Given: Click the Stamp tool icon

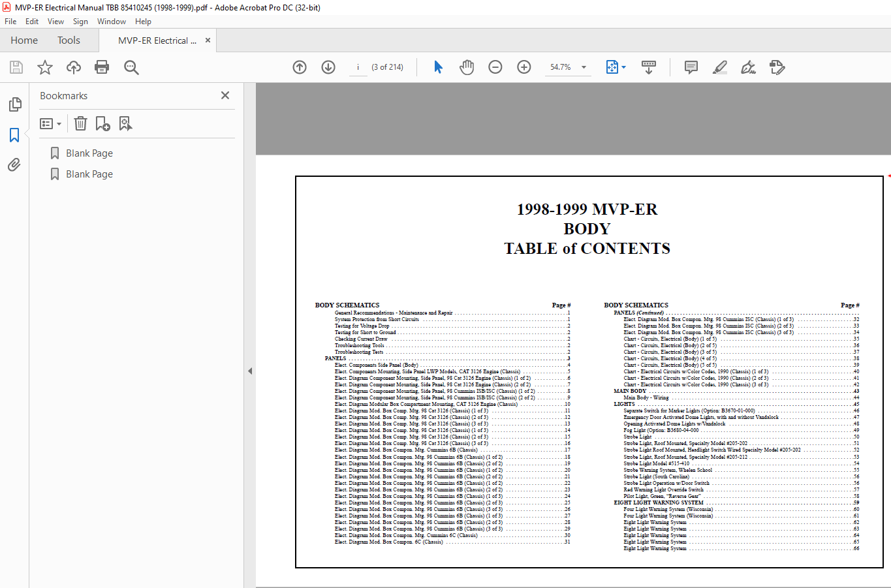Looking at the screenshot, I should pos(777,67).
